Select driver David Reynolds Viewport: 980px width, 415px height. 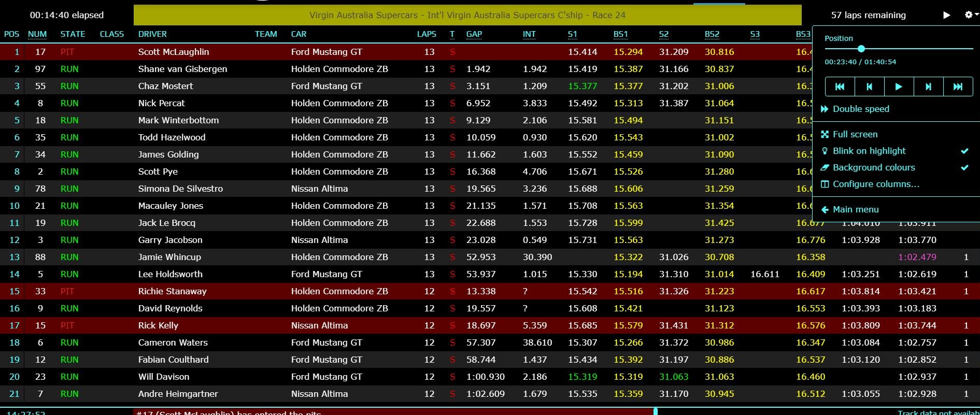tap(170, 308)
